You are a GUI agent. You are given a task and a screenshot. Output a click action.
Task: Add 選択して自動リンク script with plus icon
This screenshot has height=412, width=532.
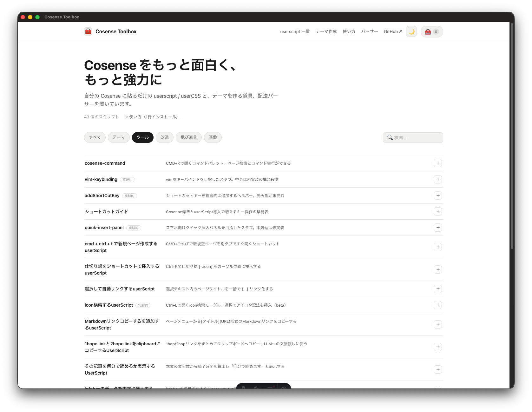[x=438, y=289]
